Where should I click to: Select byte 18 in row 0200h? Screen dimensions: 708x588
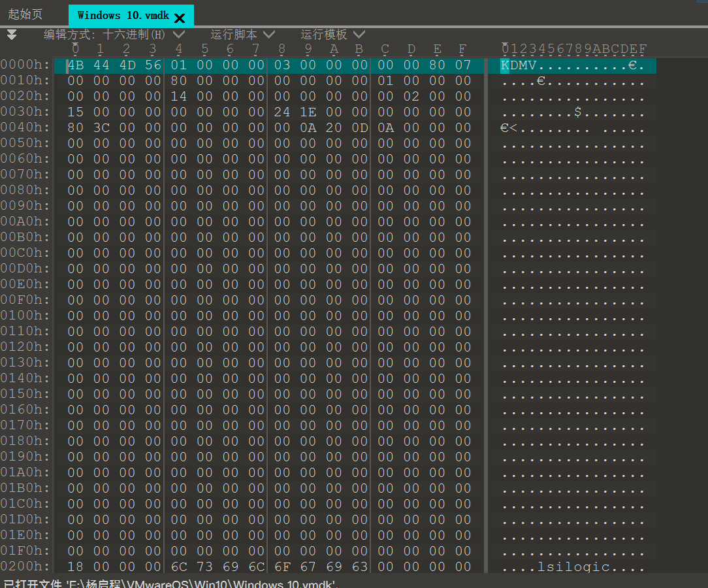coord(75,567)
